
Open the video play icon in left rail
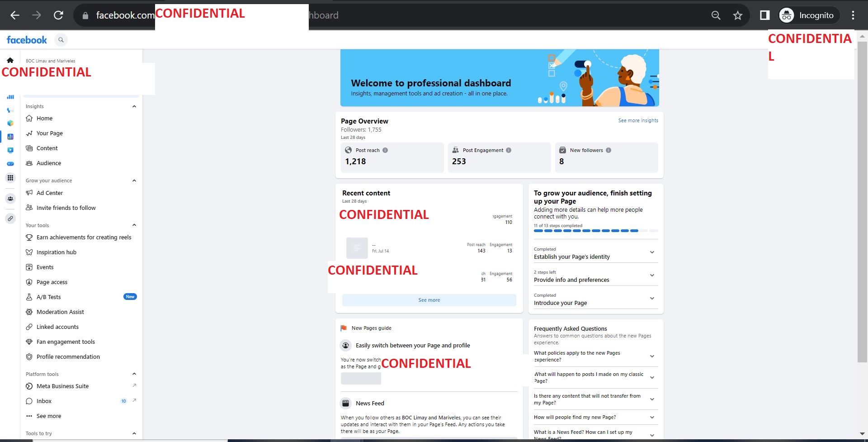(x=10, y=150)
